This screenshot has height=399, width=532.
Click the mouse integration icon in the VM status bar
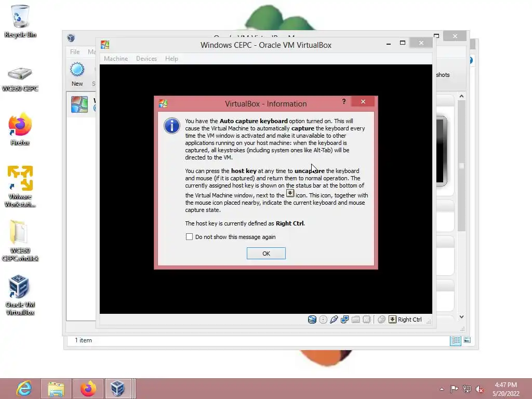coord(381,320)
